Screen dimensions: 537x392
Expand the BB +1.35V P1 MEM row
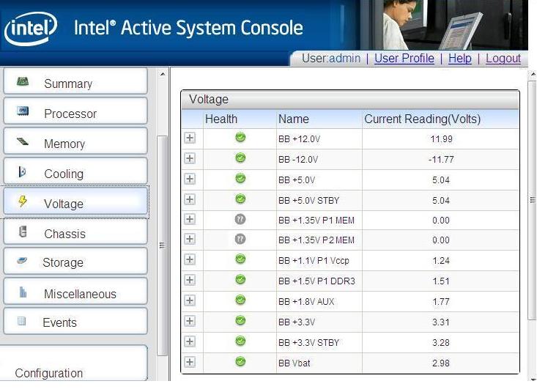click(x=190, y=219)
